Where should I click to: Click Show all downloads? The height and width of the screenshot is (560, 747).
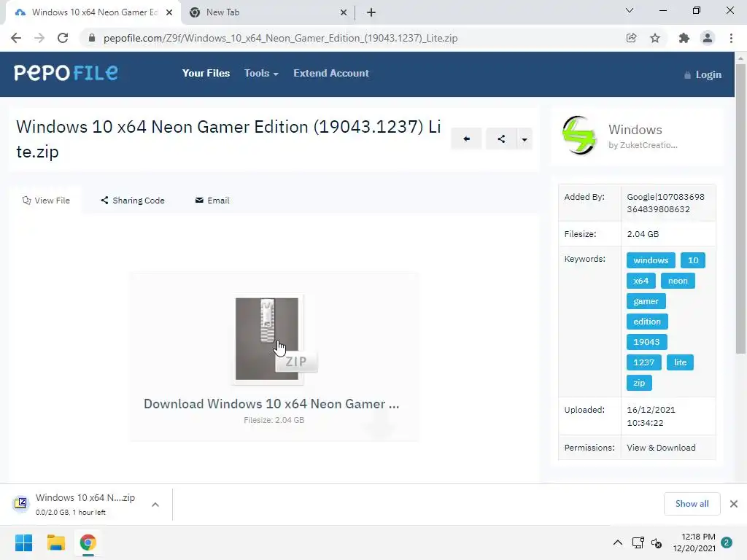pos(692,504)
